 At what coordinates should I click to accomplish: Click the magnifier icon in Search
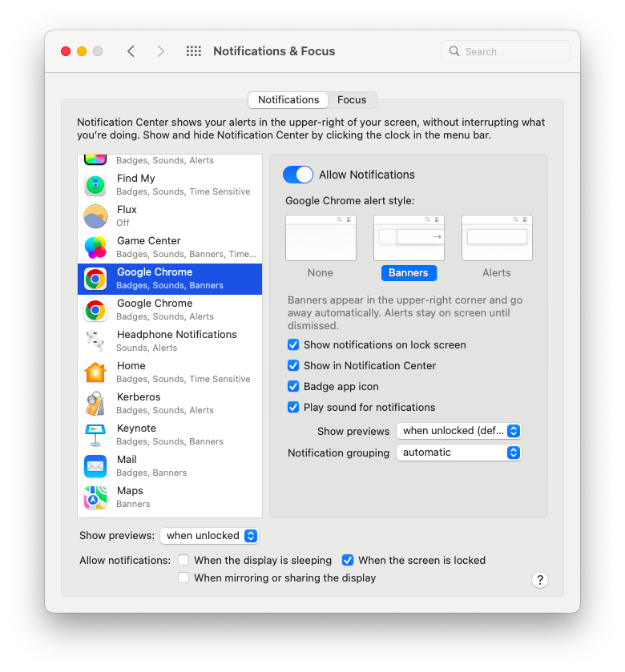pos(454,51)
